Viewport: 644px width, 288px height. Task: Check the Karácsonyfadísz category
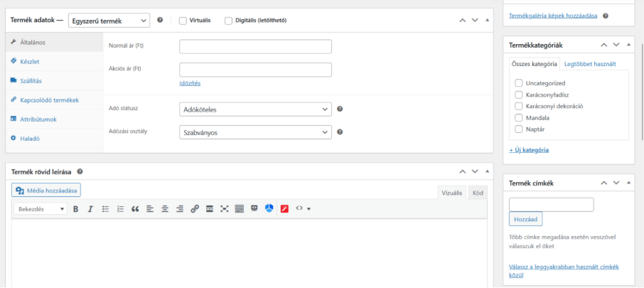[519, 95]
